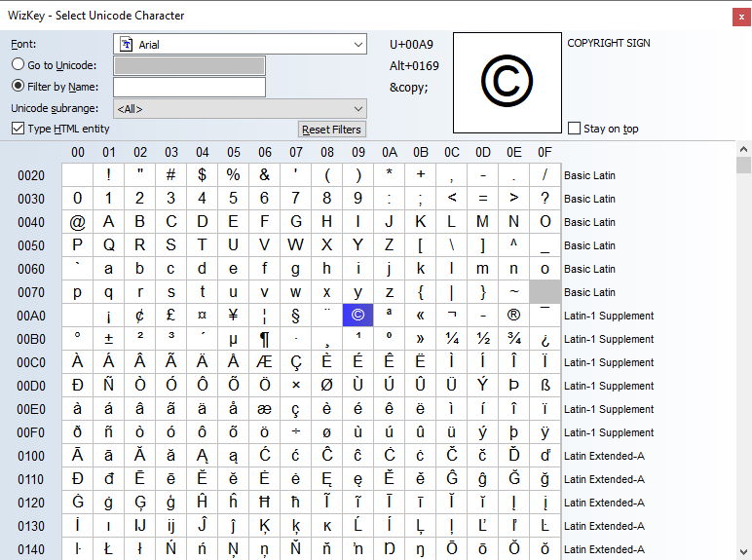Screen dimensions: 752x560
Task: Select the Filter by Name radio button
Action: (x=18, y=87)
